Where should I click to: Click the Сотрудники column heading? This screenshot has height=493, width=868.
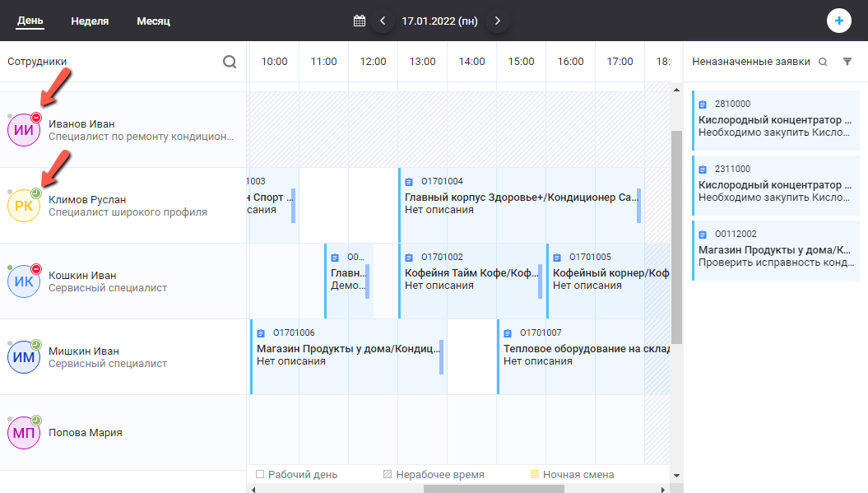[37, 62]
